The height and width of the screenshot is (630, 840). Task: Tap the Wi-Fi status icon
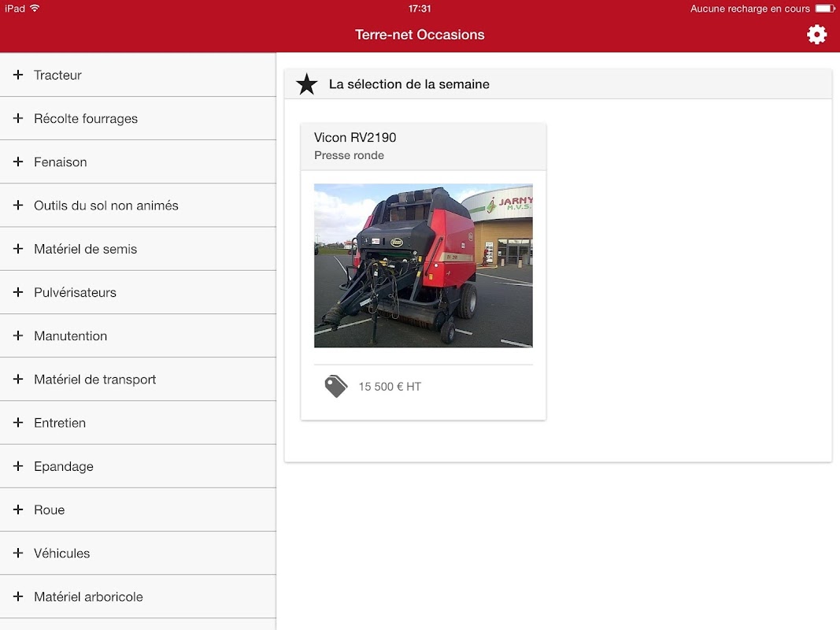pos(35,8)
